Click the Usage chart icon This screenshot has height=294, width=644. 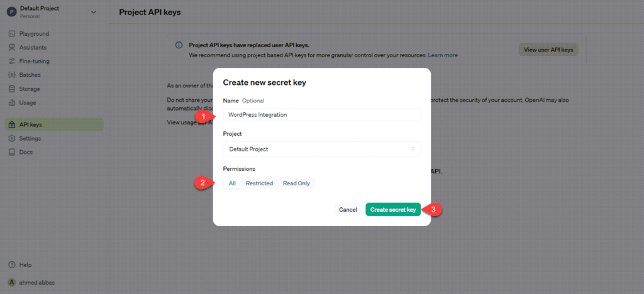tap(13, 103)
